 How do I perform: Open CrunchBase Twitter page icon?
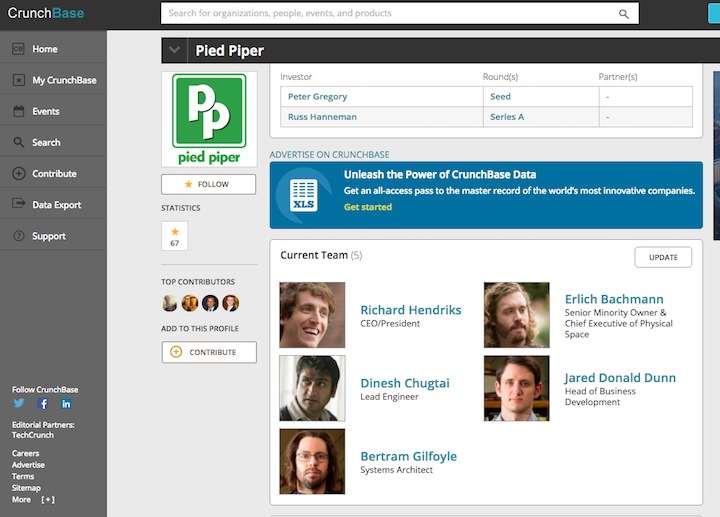click(19, 403)
